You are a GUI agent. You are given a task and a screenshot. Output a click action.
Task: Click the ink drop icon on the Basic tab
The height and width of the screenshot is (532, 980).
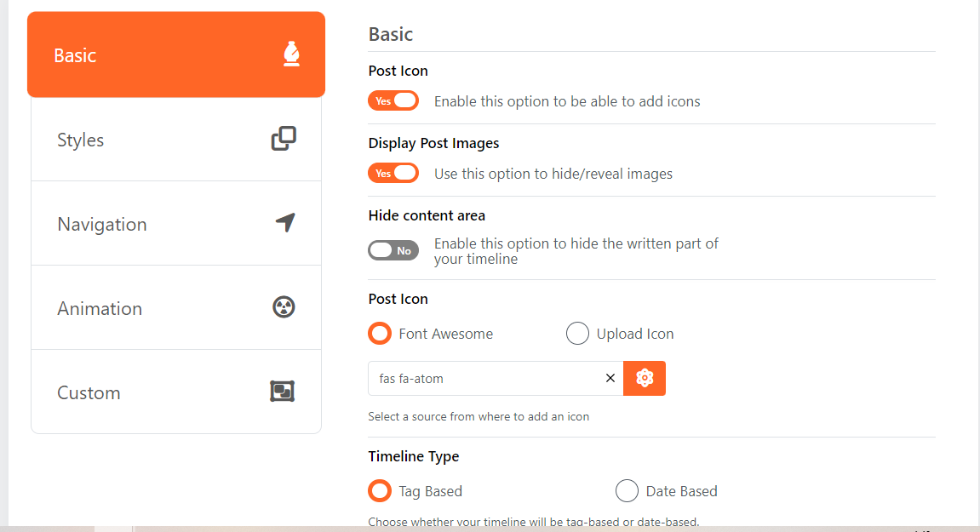[x=291, y=54]
